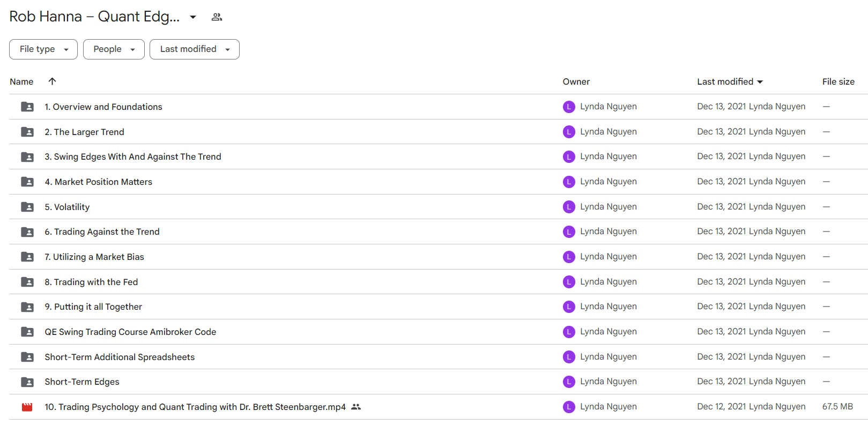The height and width of the screenshot is (433, 868).
Task: Click owner avatar in Short-Term Edges row
Action: [569, 382]
